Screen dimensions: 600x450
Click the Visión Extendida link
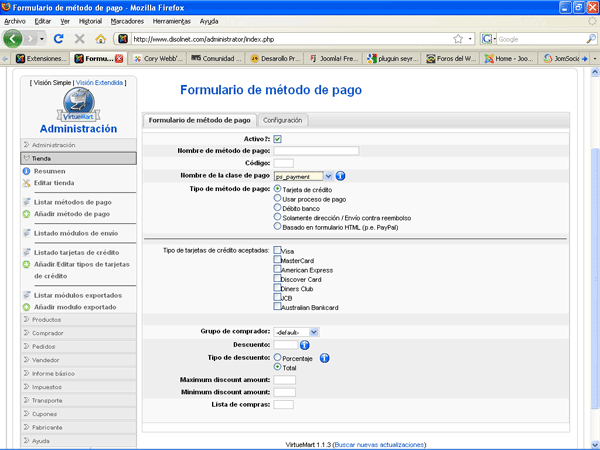[99, 83]
